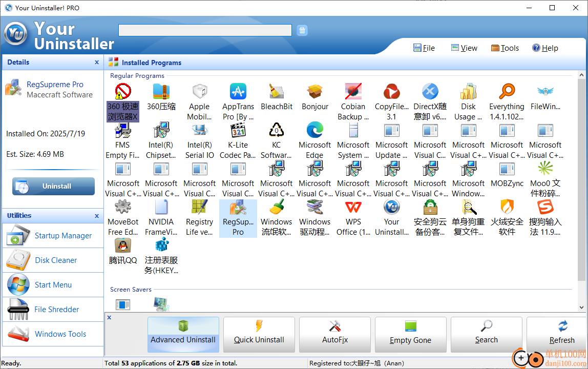Close the Utilities panel
Viewport: 588px width, 369px height.
(97, 216)
